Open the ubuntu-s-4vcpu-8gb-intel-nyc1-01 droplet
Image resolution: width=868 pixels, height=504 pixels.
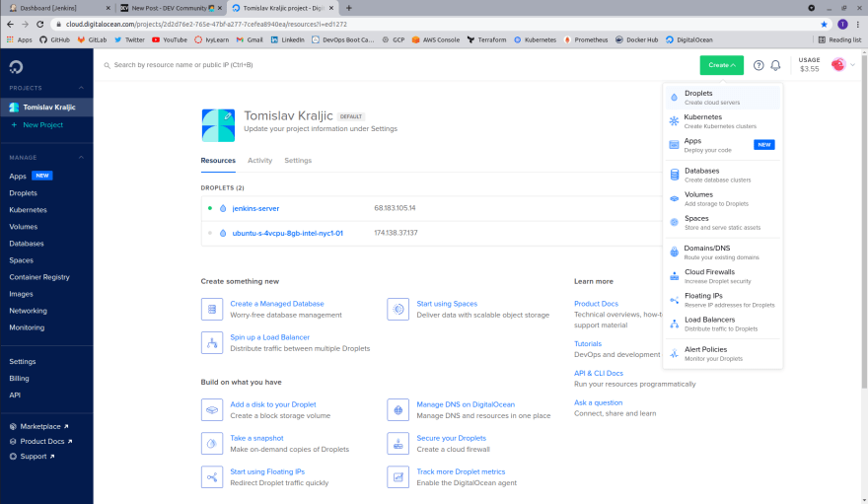[287, 233]
